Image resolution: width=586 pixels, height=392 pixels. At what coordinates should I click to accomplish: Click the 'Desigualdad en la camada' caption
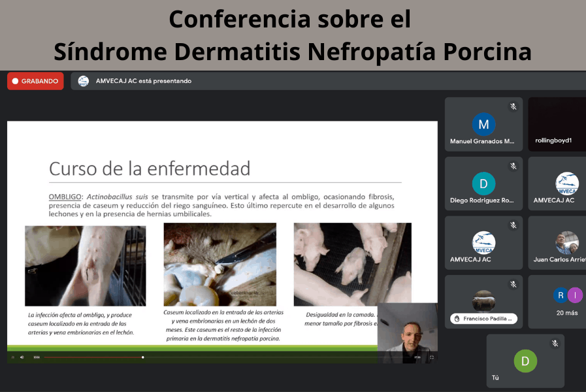click(341, 319)
